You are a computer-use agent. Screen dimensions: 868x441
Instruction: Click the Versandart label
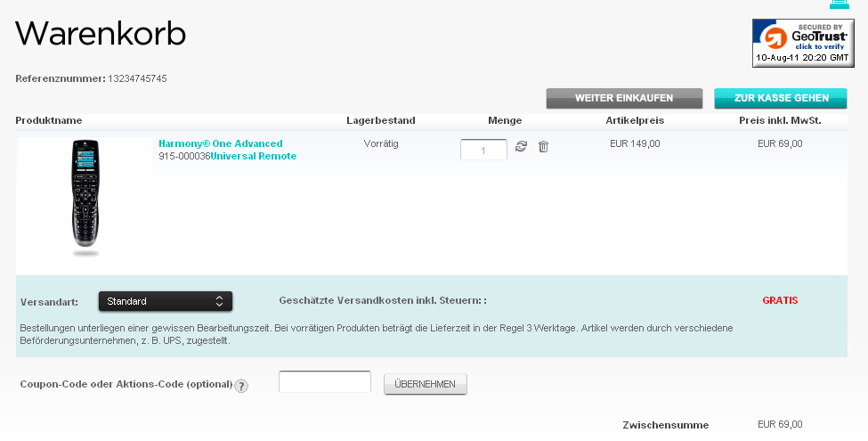tap(49, 303)
